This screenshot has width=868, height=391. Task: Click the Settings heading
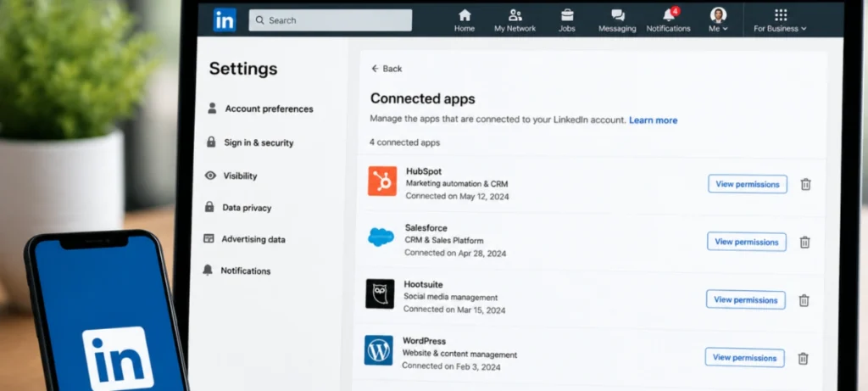point(243,69)
